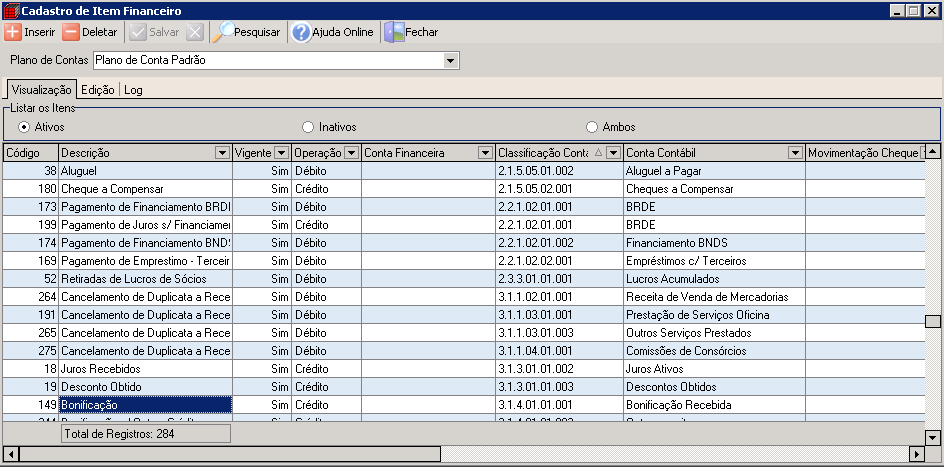Open Conta Financeira column filter dropdown
This screenshot has height=467, width=944.
485,153
